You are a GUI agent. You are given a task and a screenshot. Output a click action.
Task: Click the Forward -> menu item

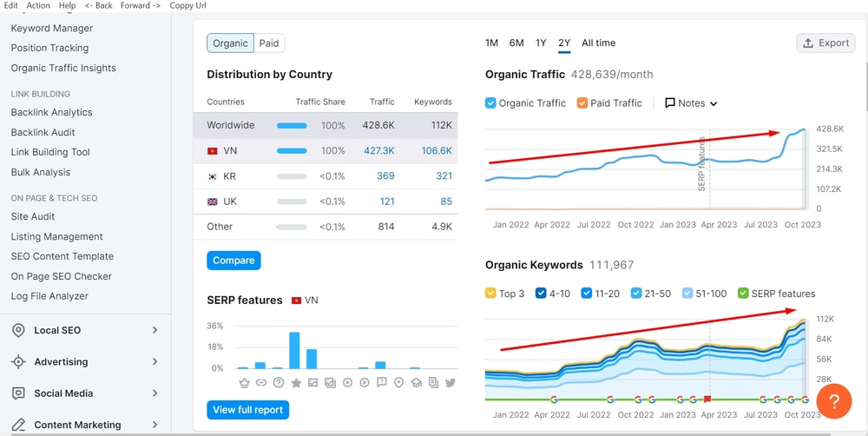point(141,5)
